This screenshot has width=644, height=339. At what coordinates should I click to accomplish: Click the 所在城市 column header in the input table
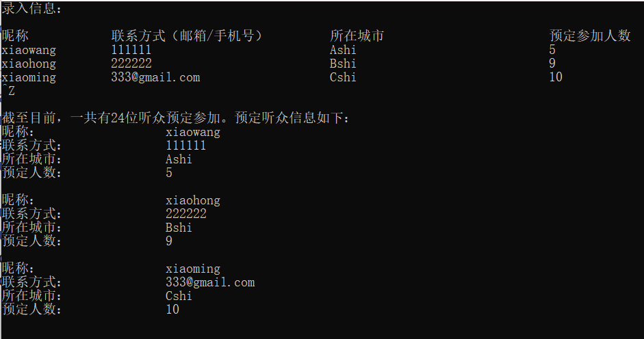coord(357,36)
